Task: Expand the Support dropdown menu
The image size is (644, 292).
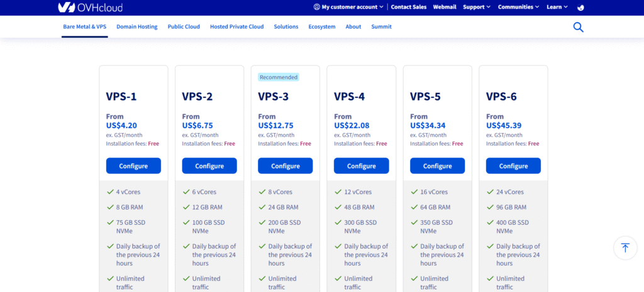Action: [x=477, y=7]
